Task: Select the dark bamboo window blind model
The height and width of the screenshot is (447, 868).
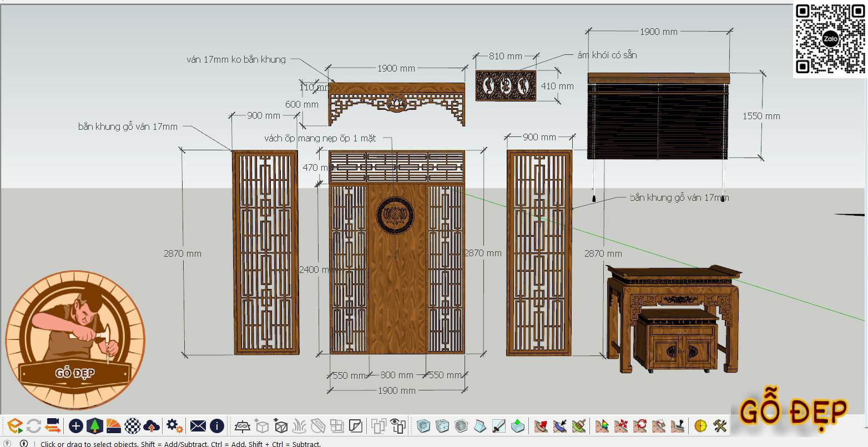Action: [658, 115]
